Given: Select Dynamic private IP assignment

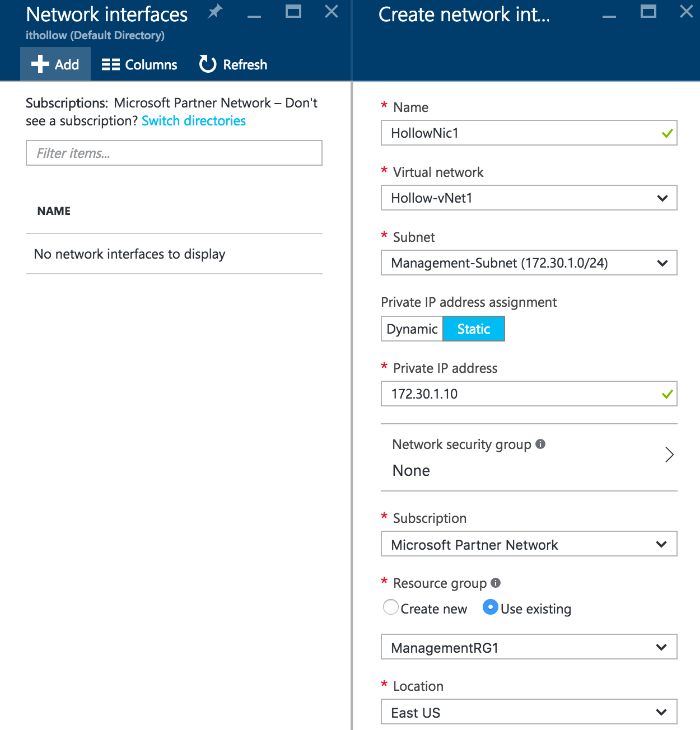Looking at the screenshot, I should 412,329.
